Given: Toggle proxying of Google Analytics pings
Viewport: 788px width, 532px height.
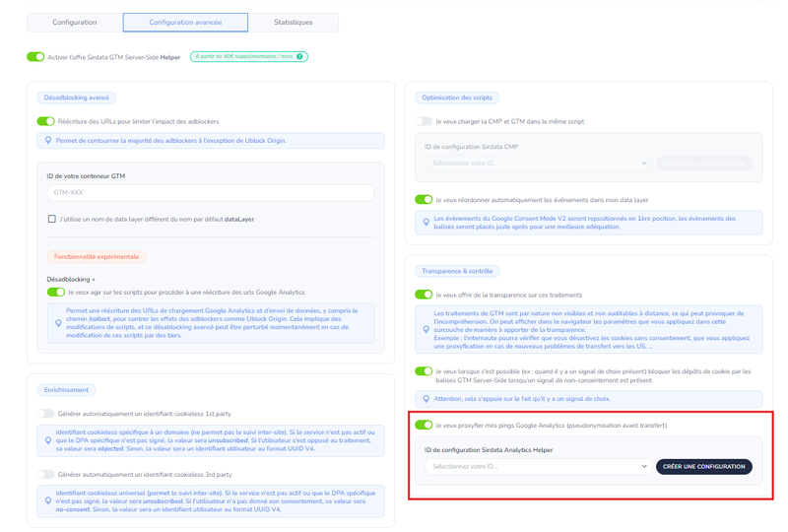Looking at the screenshot, I should coord(424,426).
